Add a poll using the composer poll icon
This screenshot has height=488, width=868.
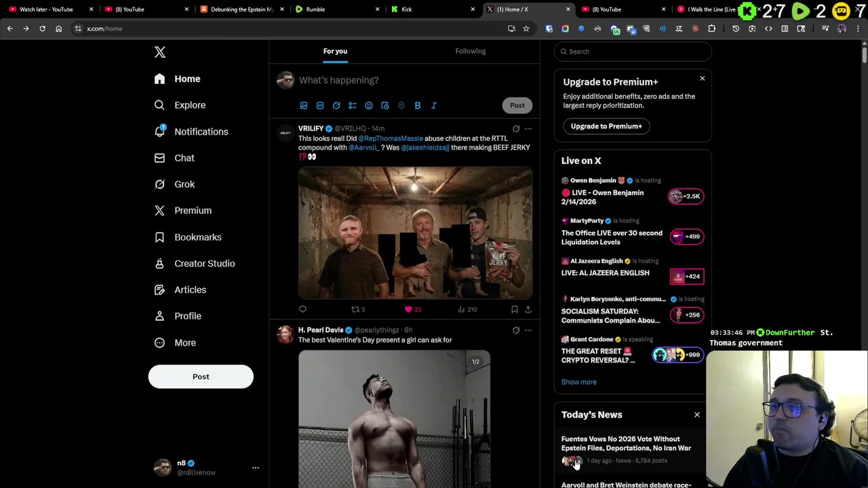click(x=353, y=106)
